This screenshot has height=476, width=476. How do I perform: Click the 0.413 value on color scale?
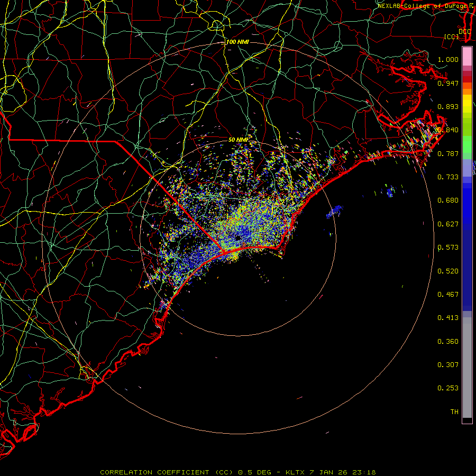(448, 317)
